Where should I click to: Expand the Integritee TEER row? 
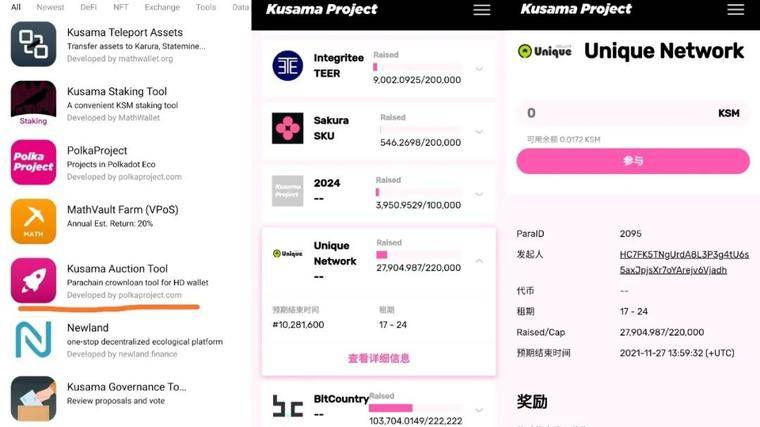pos(479,69)
